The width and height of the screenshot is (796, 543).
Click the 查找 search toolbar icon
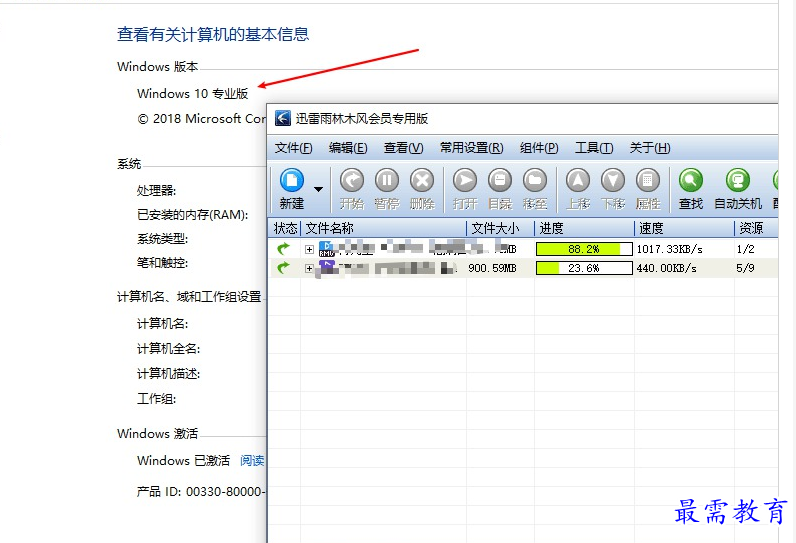pos(691,180)
